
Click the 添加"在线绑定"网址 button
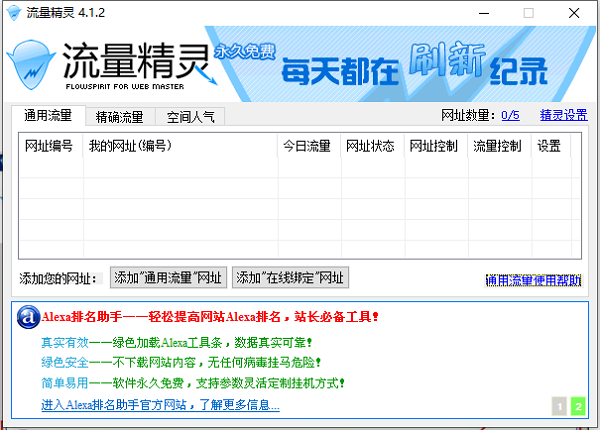tap(290, 277)
